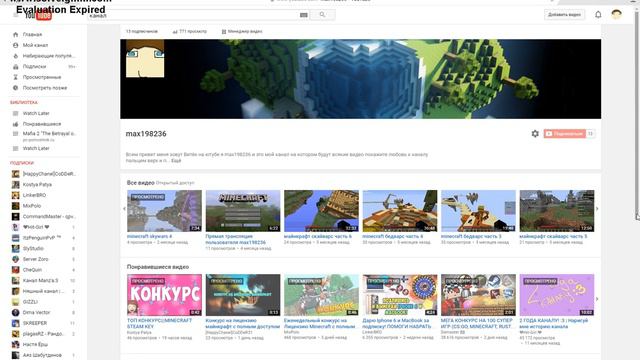This screenshot has width=640, height=360.
Task: Click the Понравившиеся thumbs-up icon
Action: click(x=16, y=124)
